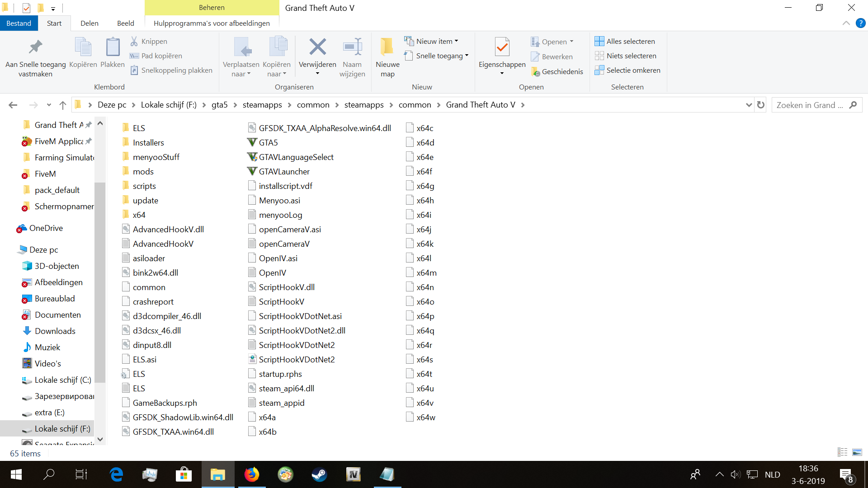Viewport: 868px width, 488px height.
Task: Click the steamapps breadcrumb after gta5
Action: pos(262,105)
